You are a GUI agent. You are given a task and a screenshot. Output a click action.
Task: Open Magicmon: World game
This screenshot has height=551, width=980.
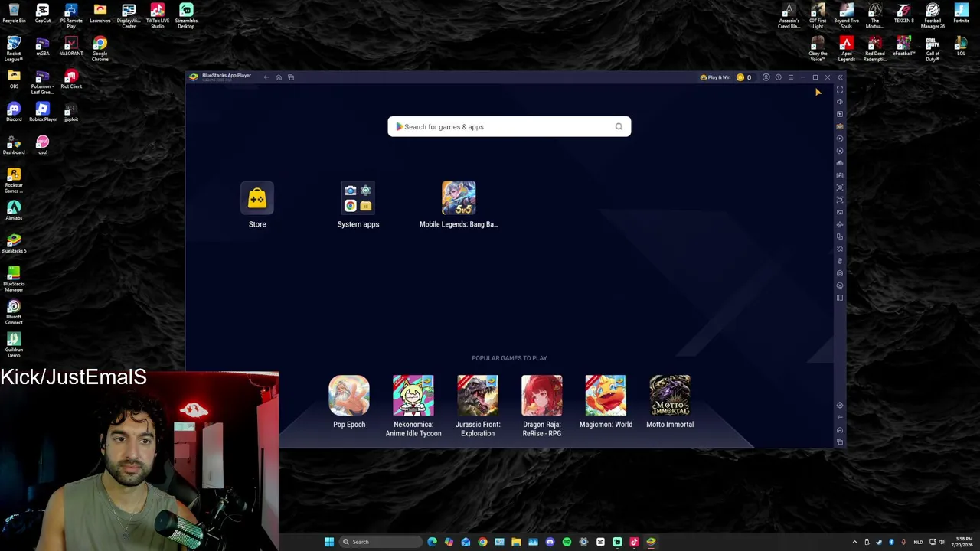606,395
